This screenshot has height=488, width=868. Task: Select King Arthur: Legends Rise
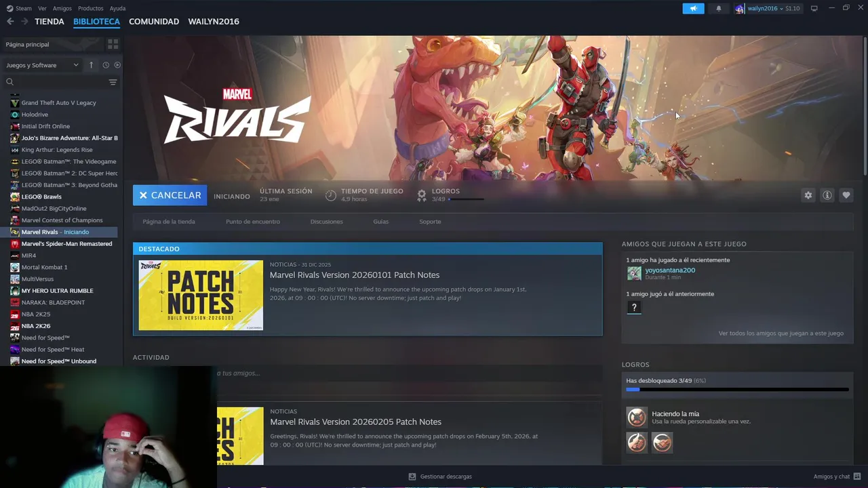coord(57,150)
